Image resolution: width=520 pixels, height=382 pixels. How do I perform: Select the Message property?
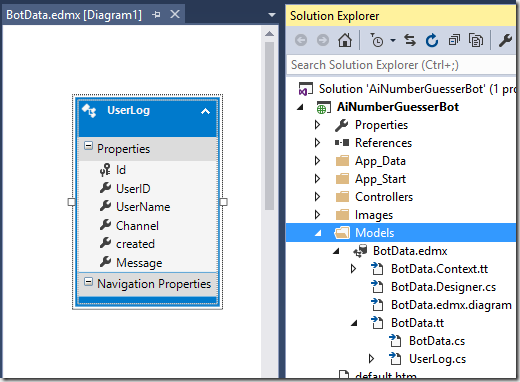click(139, 263)
